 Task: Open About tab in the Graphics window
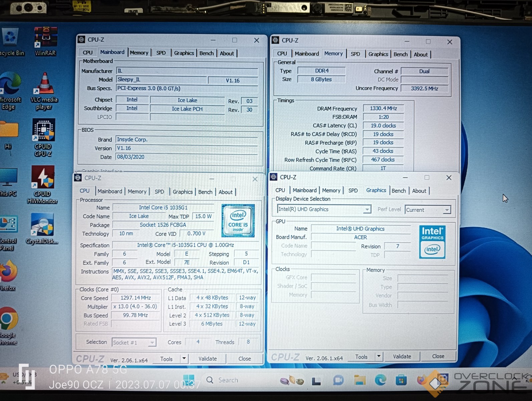tap(419, 190)
